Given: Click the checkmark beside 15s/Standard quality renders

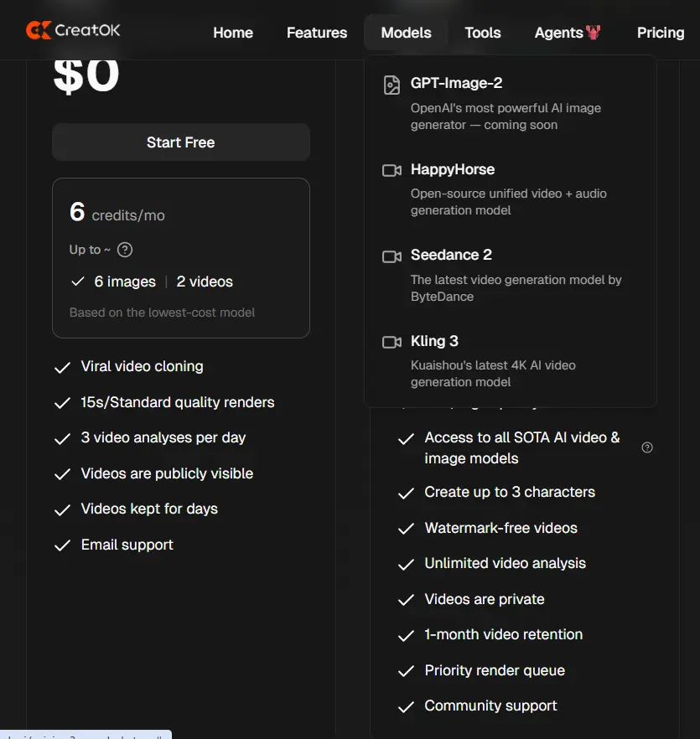Looking at the screenshot, I should tap(62, 404).
